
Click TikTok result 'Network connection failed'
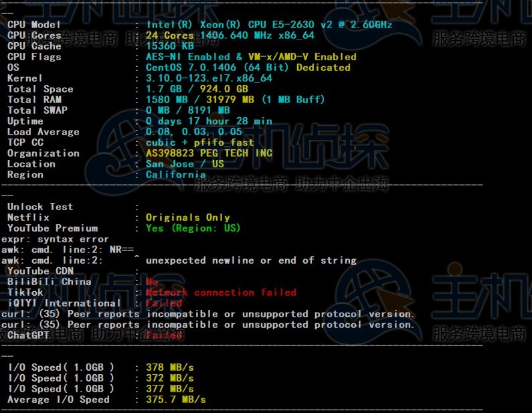(x=221, y=293)
